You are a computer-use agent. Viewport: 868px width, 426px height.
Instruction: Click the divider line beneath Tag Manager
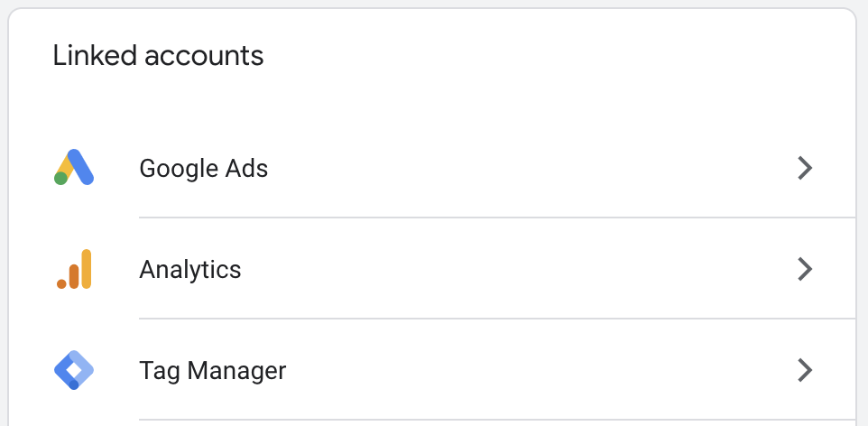[x=496, y=420]
